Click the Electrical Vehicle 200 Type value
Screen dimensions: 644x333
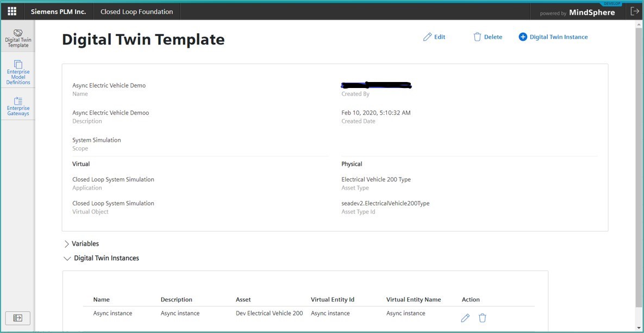[376, 179]
